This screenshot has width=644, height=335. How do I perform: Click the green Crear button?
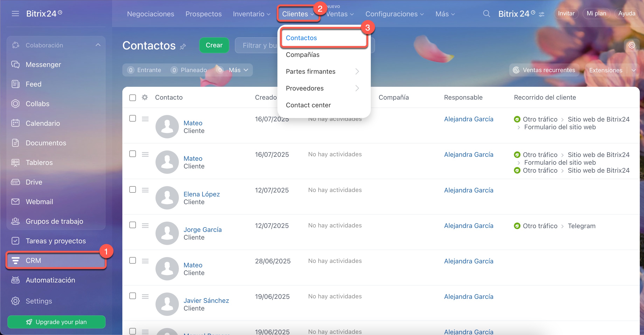click(214, 45)
